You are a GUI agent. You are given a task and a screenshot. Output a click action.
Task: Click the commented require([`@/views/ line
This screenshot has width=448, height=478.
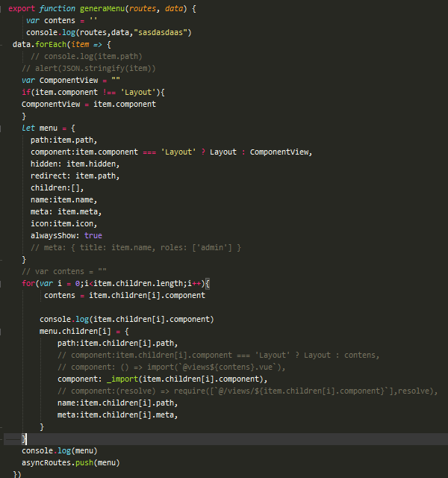[x=247, y=391]
